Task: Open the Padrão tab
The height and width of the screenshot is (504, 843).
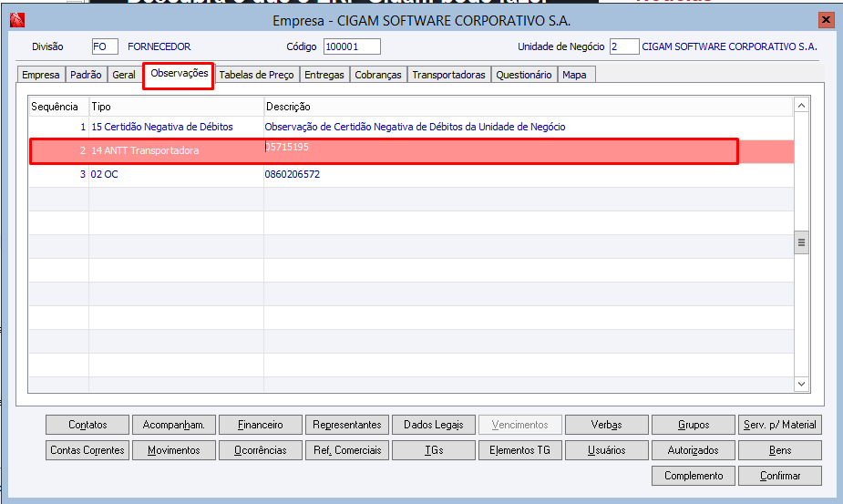Action: click(86, 75)
